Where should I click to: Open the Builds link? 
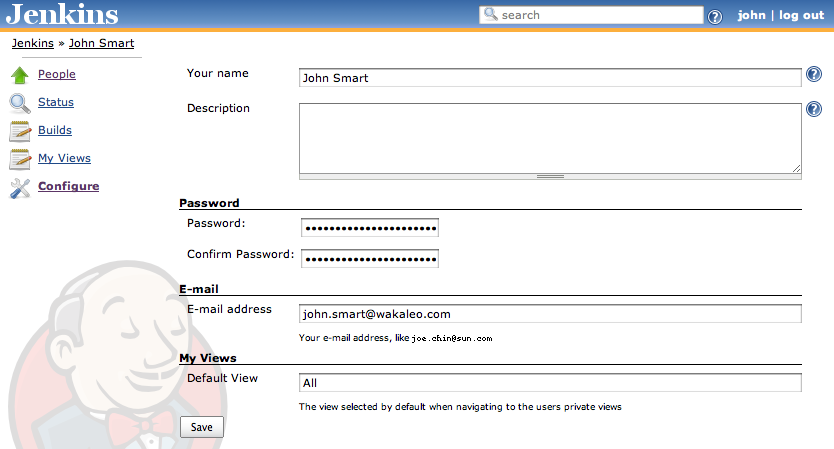pyautogui.click(x=55, y=130)
